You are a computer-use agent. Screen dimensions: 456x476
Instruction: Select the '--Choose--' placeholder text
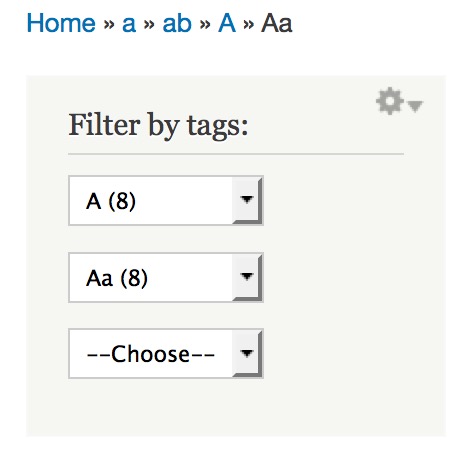[150, 354]
